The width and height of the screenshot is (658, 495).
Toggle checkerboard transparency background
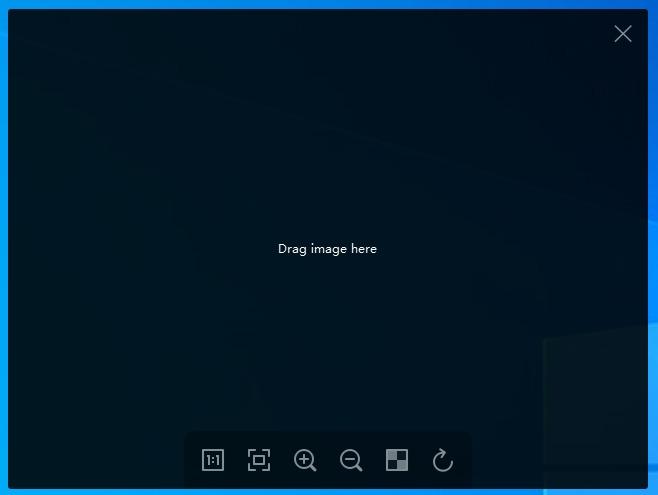pyautogui.click(x=397, y=460)
